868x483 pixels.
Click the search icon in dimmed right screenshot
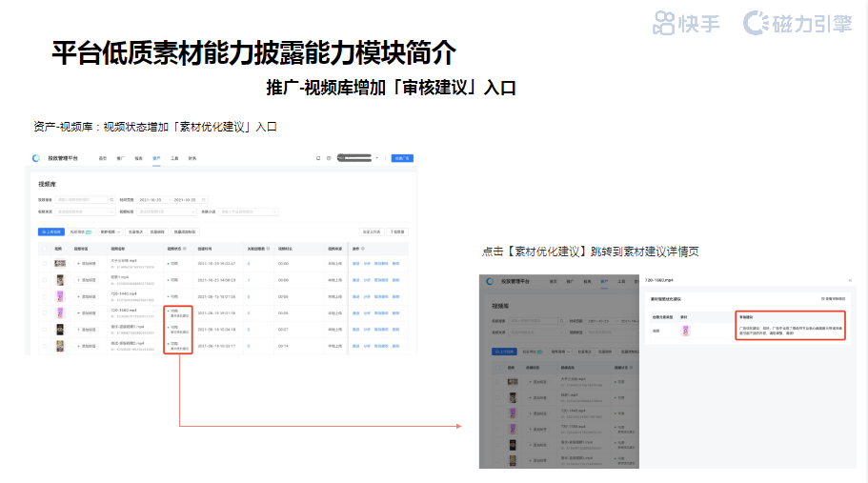561,321
